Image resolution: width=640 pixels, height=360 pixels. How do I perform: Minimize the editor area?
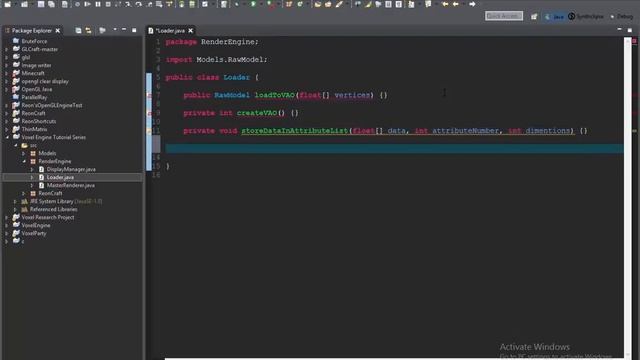coord(620,30)
